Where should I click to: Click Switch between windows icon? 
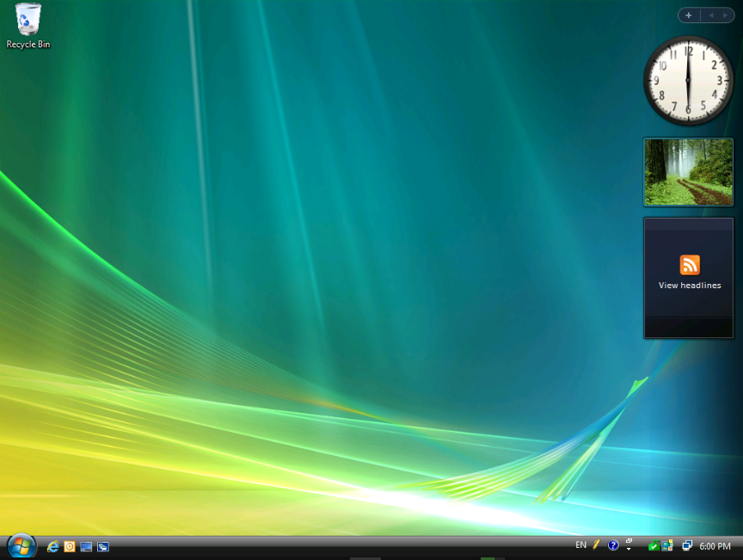(103, 547)
